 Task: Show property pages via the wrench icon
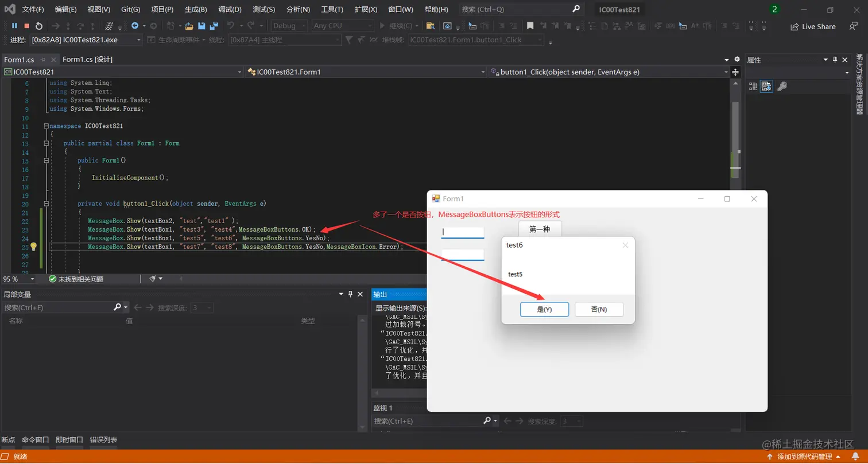point(782,86)
